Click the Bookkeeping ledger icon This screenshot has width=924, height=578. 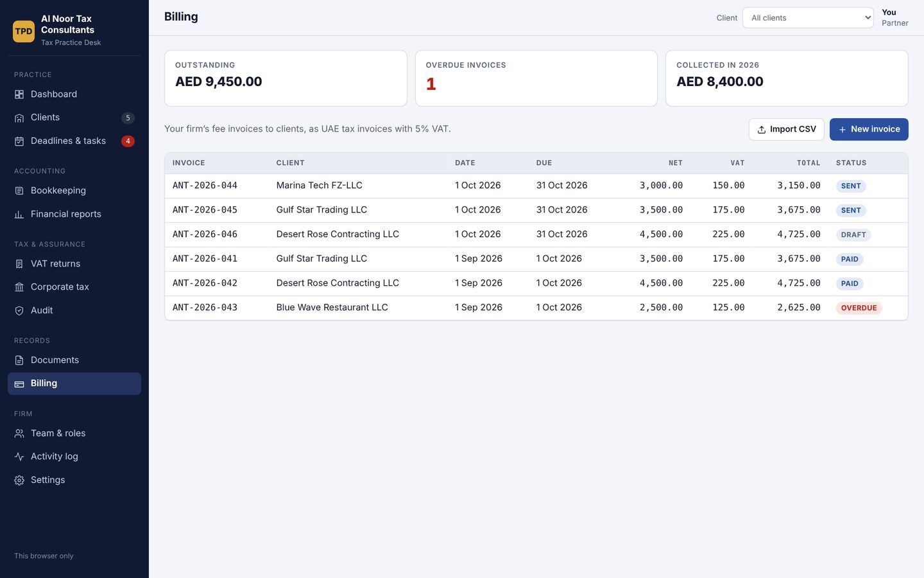click(x=19, y=191)
